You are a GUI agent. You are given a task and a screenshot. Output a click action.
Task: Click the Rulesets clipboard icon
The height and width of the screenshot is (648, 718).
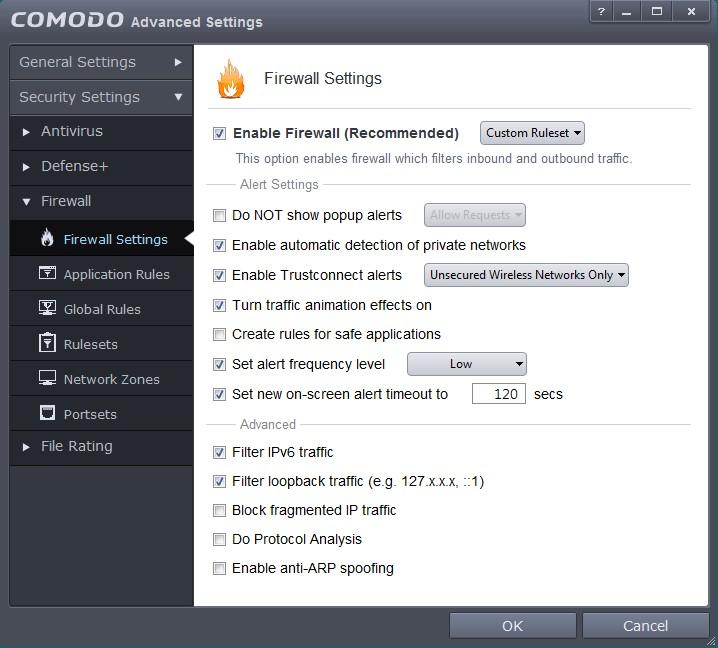click(47, 343)
